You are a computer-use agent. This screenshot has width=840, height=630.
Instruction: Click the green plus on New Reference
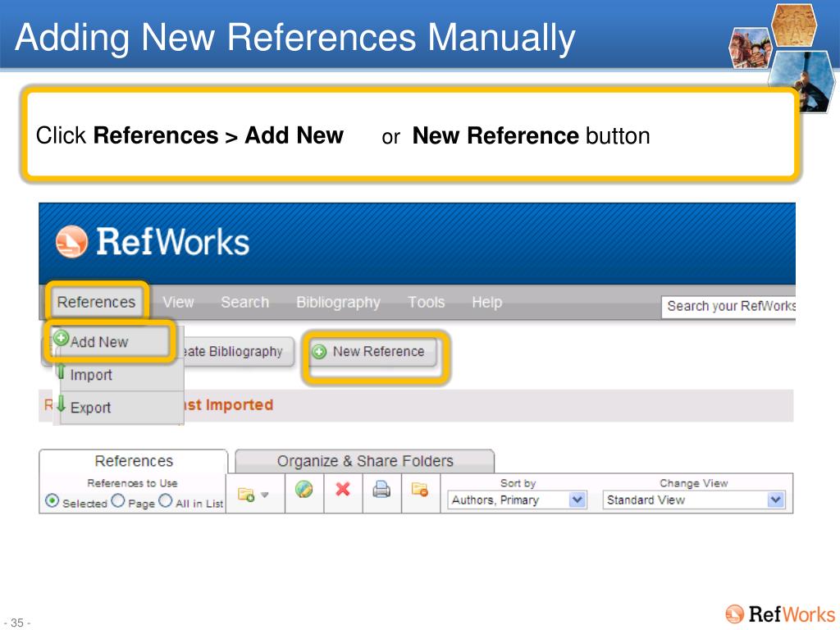tap(319, 351)
